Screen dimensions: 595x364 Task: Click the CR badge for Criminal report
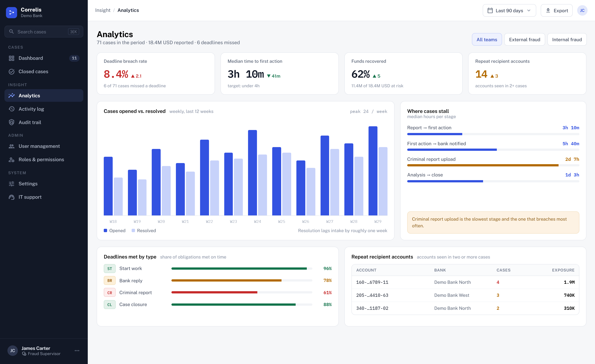click(x=110, y=293)
